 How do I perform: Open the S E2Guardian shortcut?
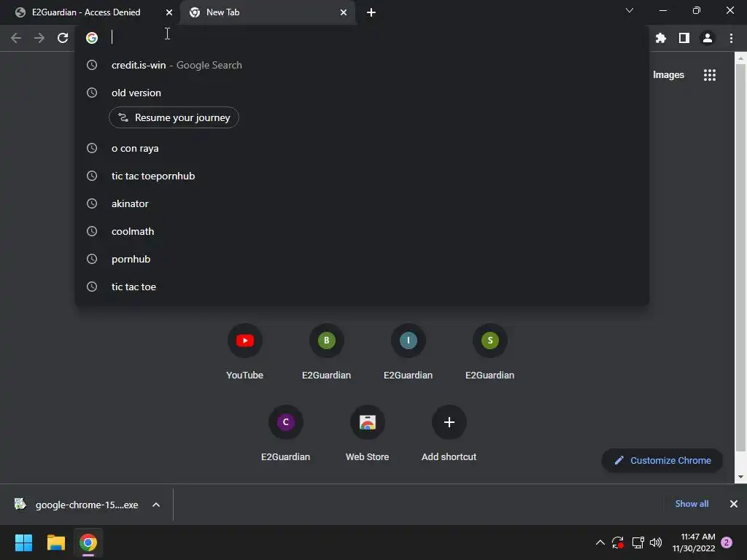pyautogui.click(x=489, y=351)
